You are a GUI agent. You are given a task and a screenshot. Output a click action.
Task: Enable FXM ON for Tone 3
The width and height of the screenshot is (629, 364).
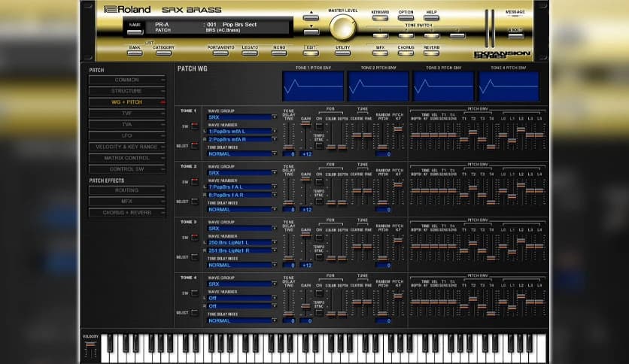pos(319,238)
